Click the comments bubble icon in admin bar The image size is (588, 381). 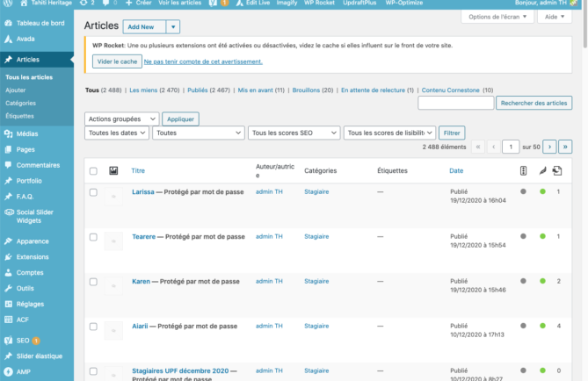pos(105,3)
